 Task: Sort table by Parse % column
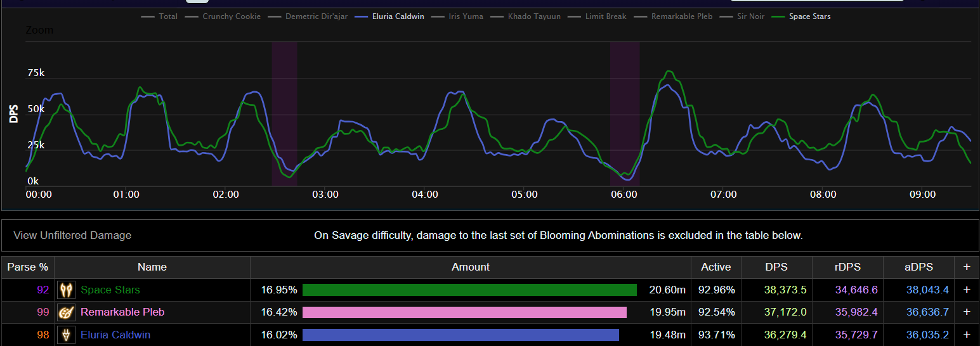coord(27,267)
